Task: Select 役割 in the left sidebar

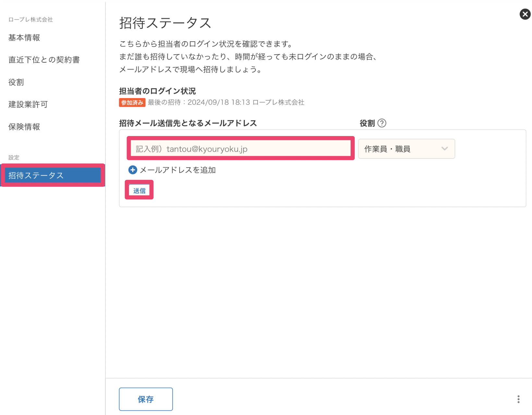Action: 16,82
